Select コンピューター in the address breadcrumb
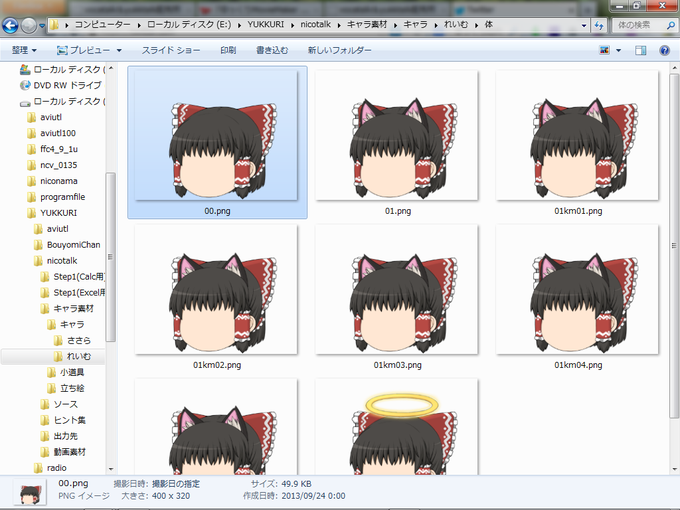680x510 pixels. [x=102, y=25]
